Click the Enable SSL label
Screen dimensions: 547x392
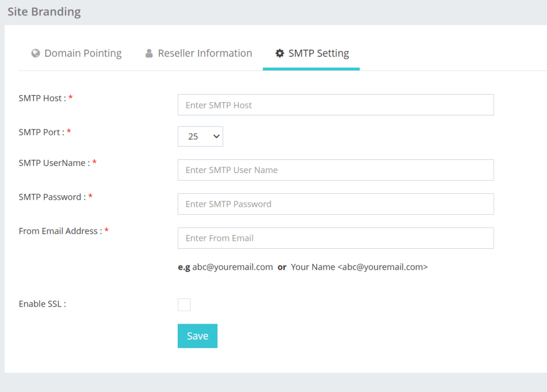click(42, 304)
